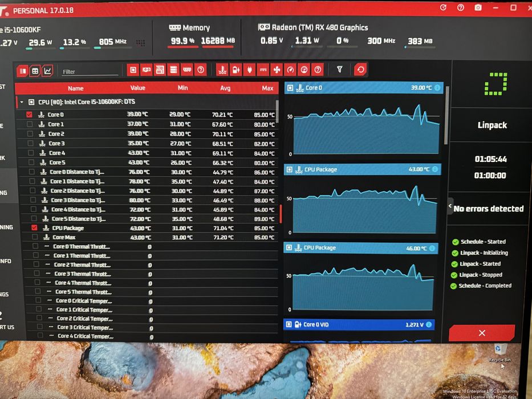Screen dimensions: 532x399
Task: Collapse the Linpack test side panel arrow
Action: coord(450,206)
